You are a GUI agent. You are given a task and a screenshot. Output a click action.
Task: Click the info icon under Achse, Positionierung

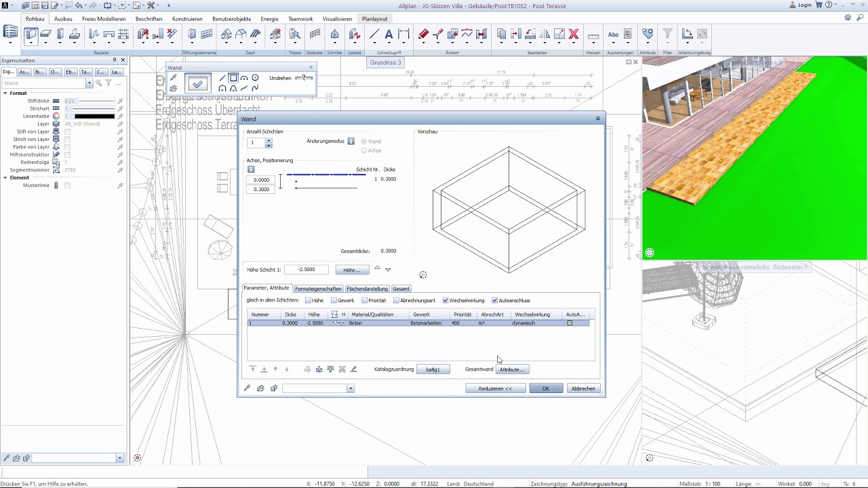251,169
